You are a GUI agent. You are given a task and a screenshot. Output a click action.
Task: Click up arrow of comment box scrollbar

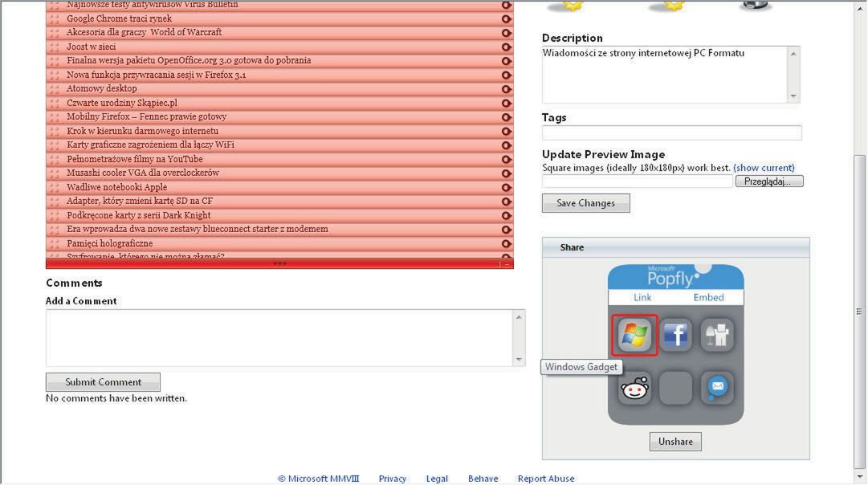(x=519, y=316)
